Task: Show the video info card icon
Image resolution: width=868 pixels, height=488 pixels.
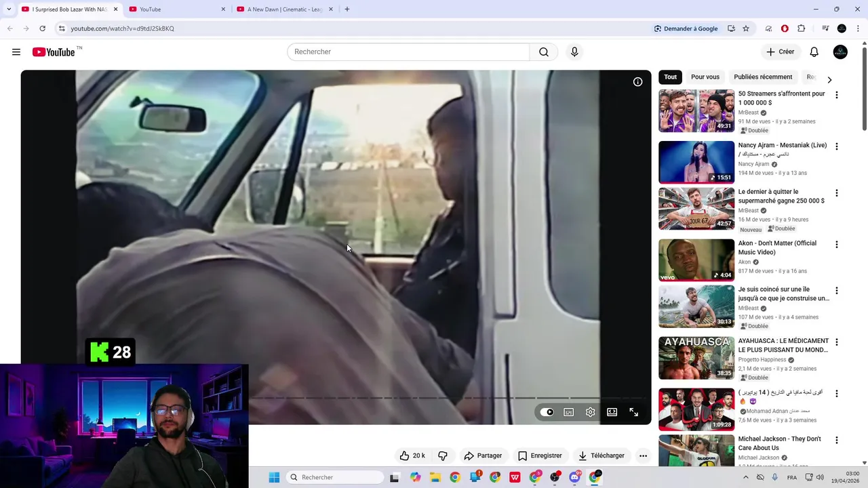Action: tap(637, 81)
